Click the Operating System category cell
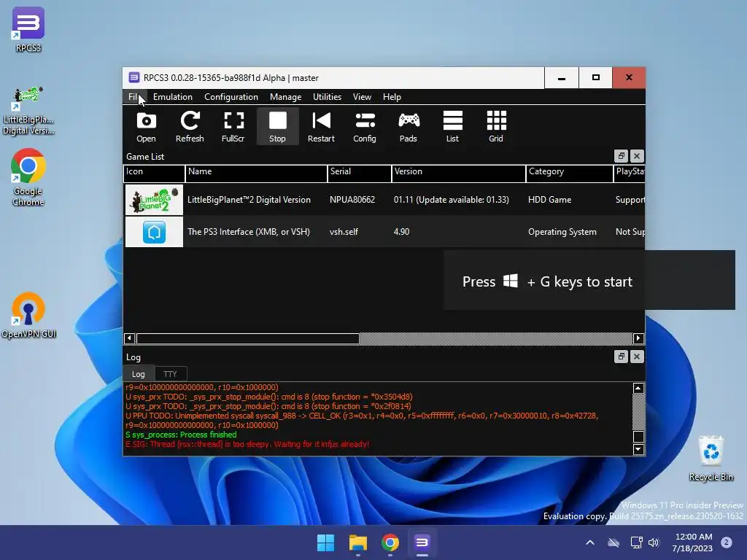 pos(562,232)
